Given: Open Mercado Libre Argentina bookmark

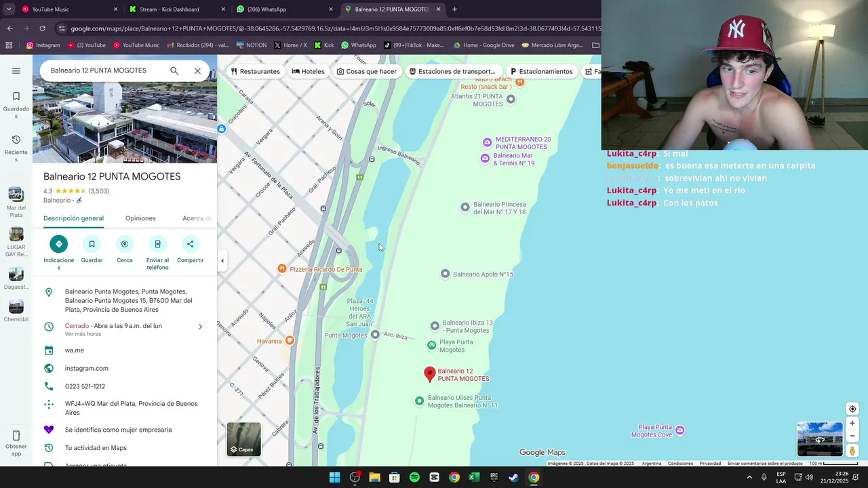Looking at the screenshot, I should click(x=553, y=45).
